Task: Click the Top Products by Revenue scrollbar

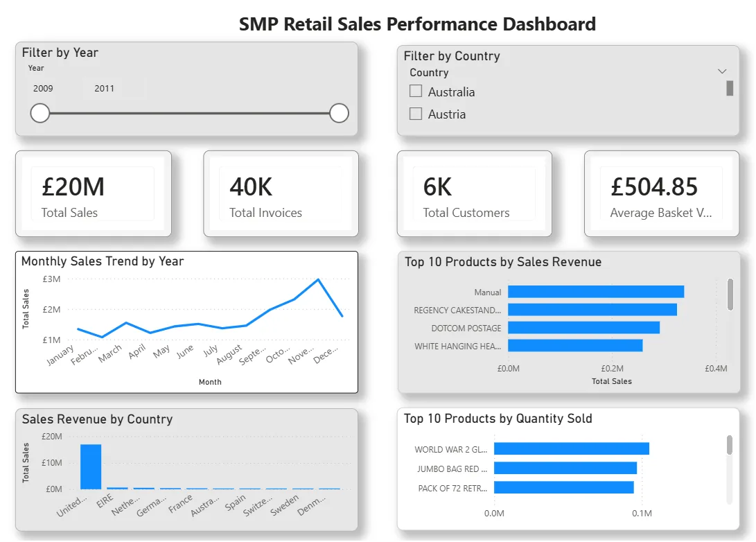Action: point(730,294)
